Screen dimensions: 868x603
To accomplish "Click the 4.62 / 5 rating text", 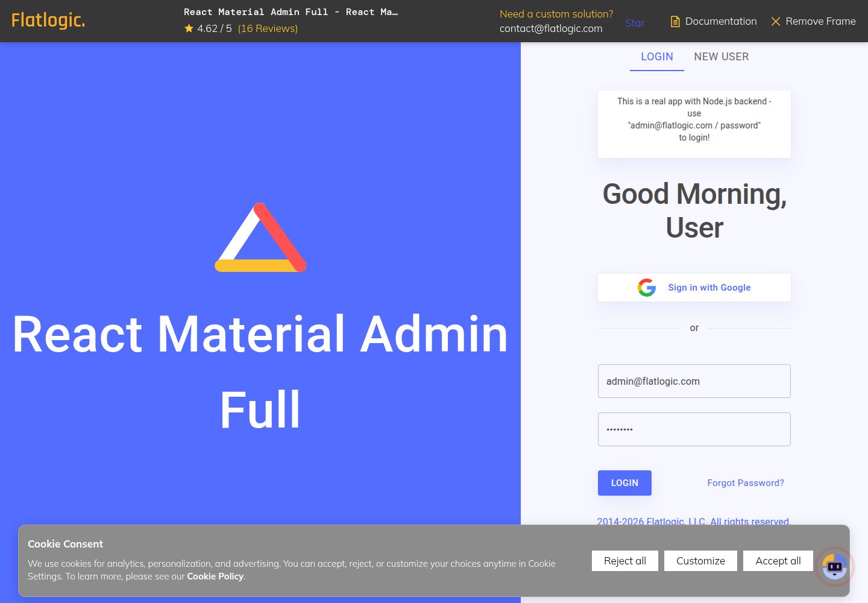I will [x=215, y=28].
